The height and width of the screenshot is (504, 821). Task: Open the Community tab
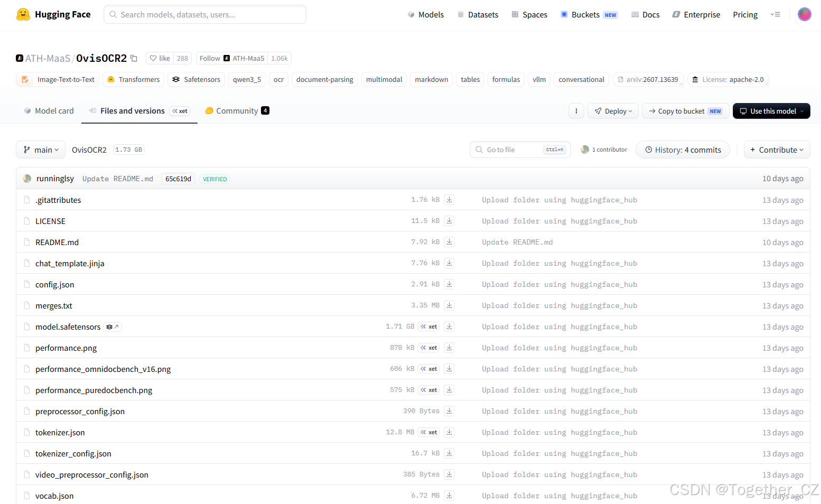click(237, 111)
